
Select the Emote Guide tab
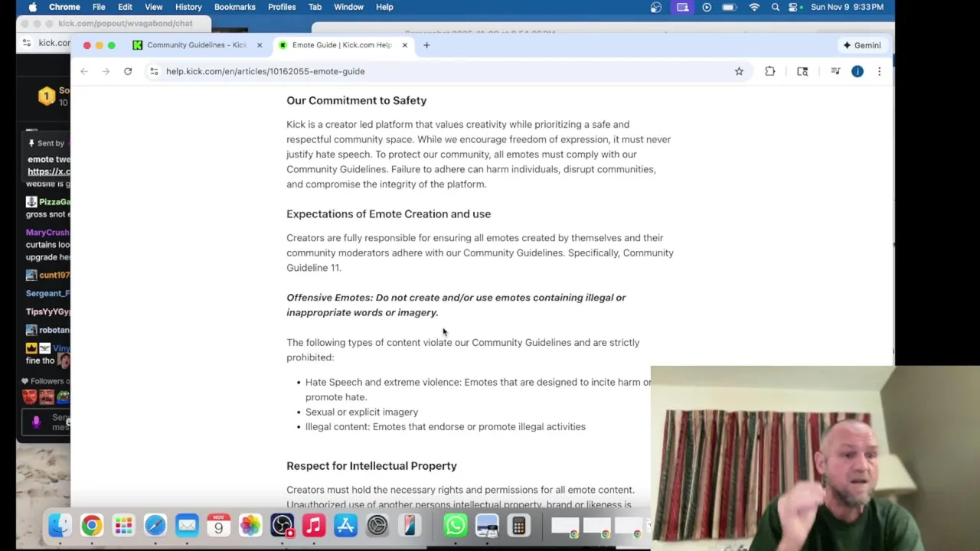click(342, 45)
